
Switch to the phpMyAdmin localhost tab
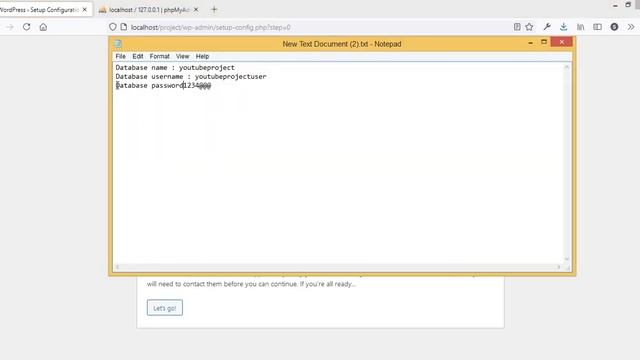point(149,9)
